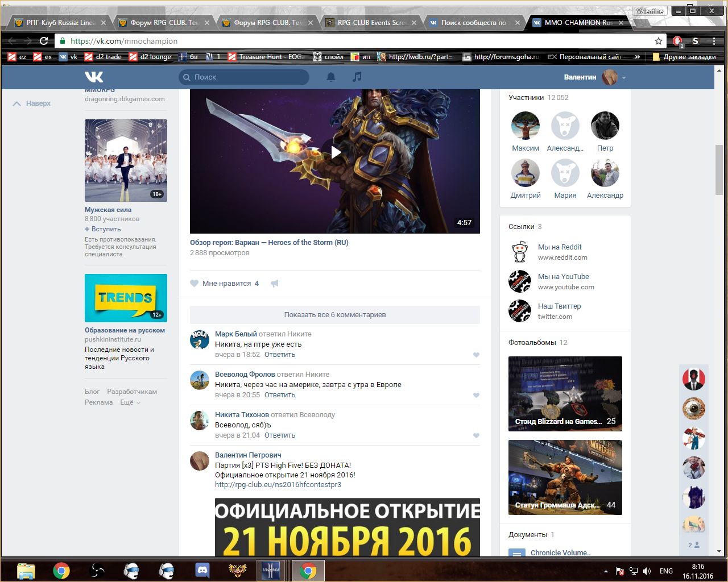Click 'Наверх' to go to top
This screenshot has height=582, width=728.
coord(32,103)
